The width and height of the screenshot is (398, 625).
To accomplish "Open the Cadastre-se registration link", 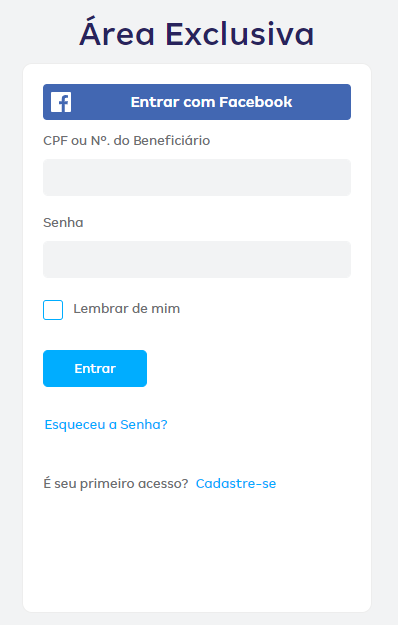I will point(236,483).
